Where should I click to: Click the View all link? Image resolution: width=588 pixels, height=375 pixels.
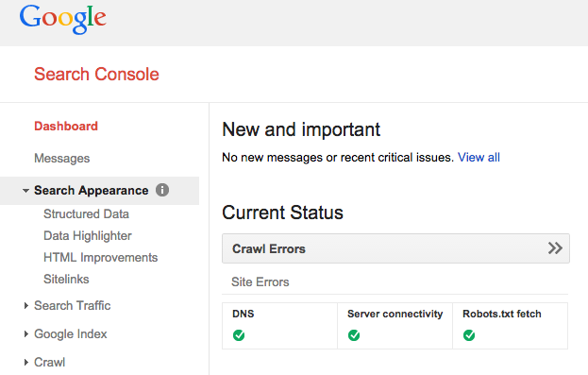[479, 158]
